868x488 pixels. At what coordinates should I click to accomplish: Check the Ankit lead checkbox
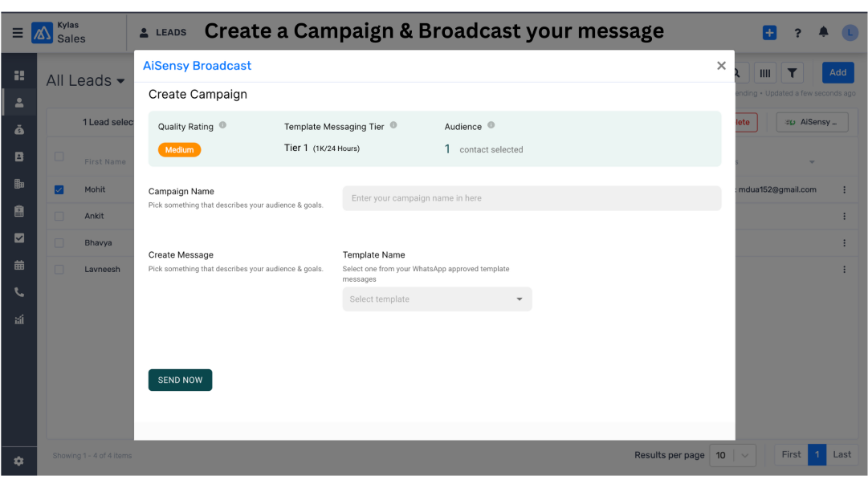pyautogui.click(x=59, y=217)
